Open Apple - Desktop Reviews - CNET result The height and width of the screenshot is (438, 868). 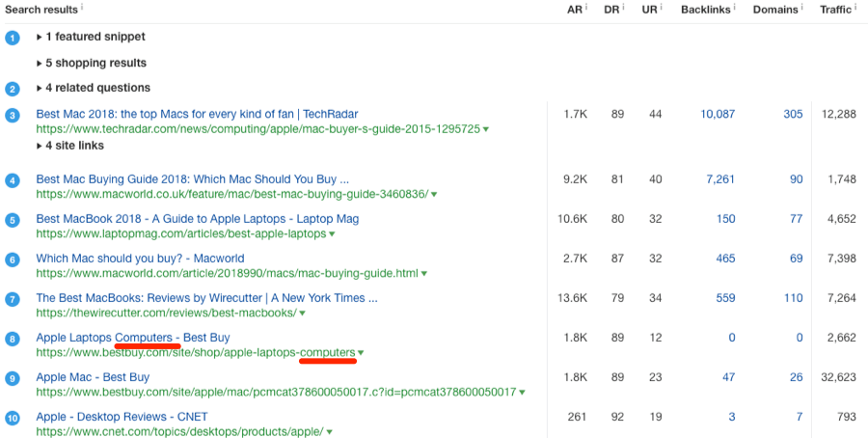(x=122, y=417)
